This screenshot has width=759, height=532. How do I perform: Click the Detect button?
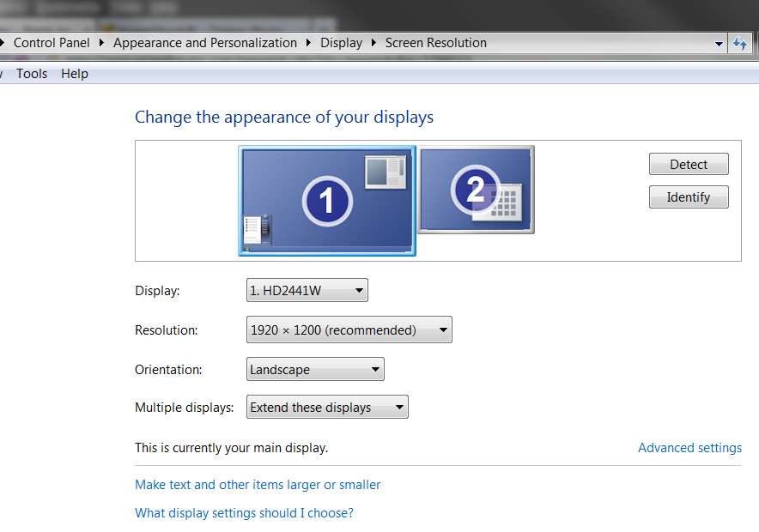(x=689, y=165)
